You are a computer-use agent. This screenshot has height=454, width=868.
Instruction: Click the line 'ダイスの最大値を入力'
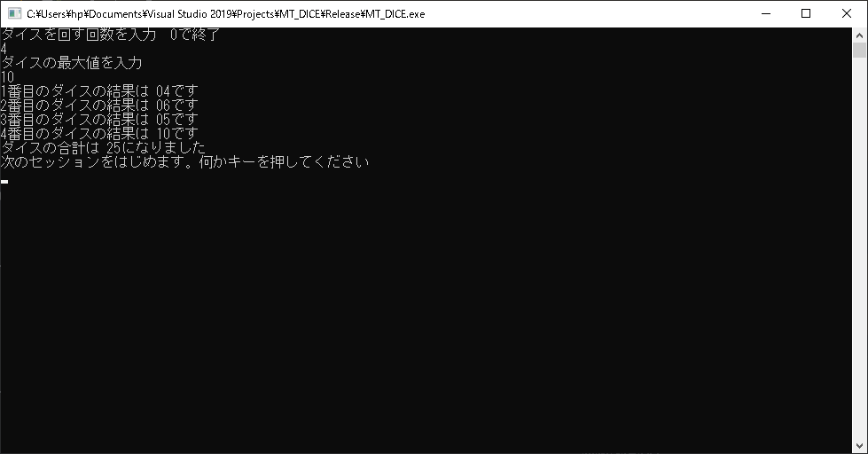coord(72,63)
